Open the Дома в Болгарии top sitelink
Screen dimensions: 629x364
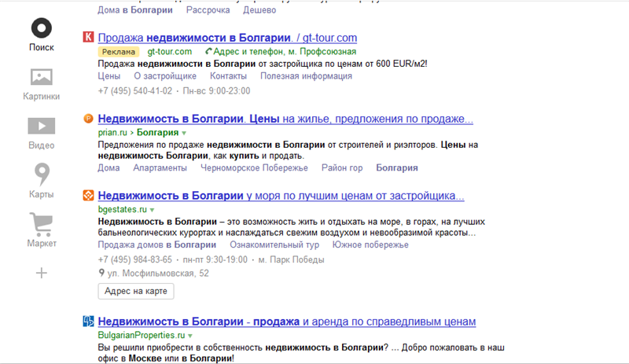(135, 10)
